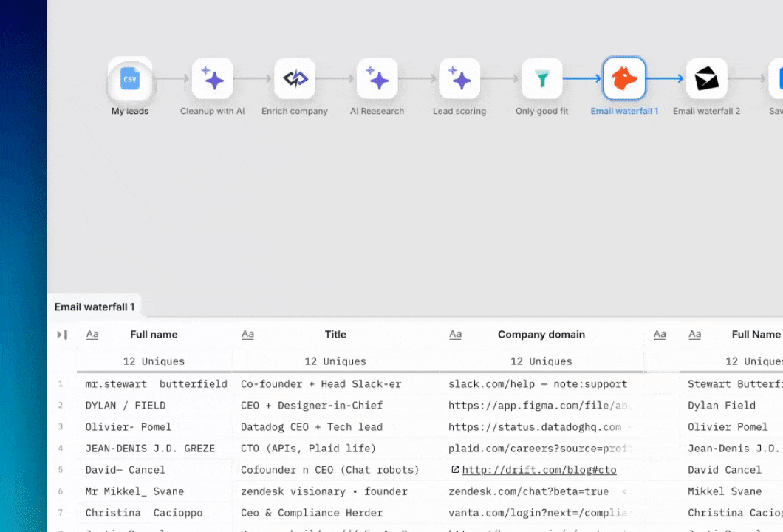Select cell Mr Mikkel_ Svane
This screenshot has width=783, height=532.
point(156,491)
